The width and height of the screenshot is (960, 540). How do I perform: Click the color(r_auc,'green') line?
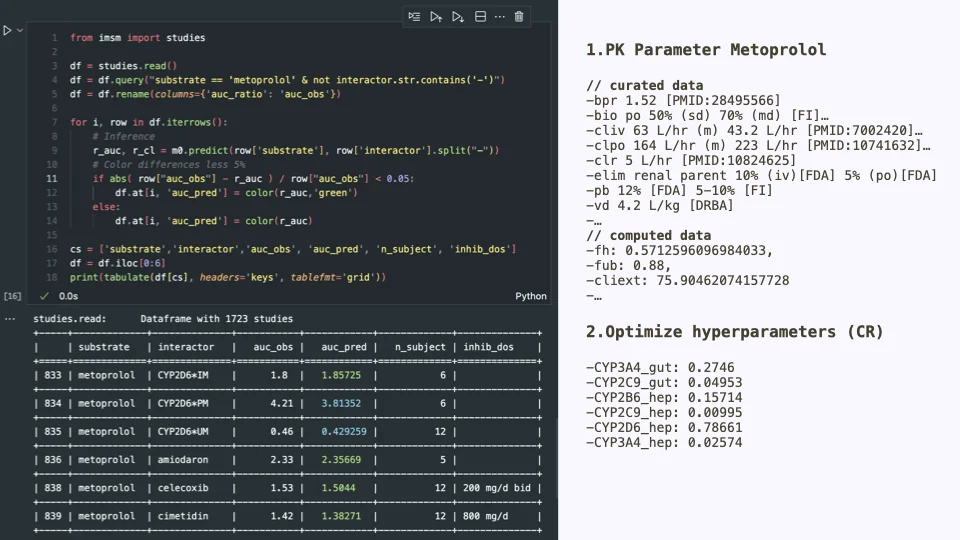[x=236, y=192]
